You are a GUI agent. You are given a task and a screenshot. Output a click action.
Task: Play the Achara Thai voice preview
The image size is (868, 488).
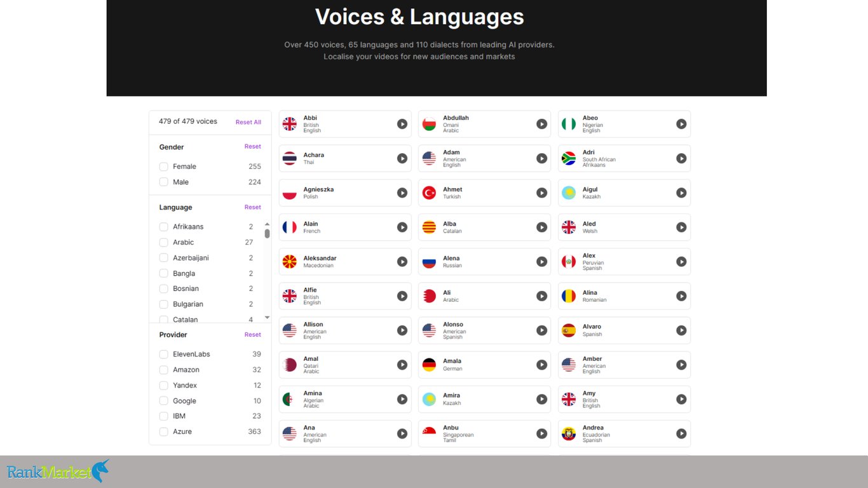click(402, 158)
